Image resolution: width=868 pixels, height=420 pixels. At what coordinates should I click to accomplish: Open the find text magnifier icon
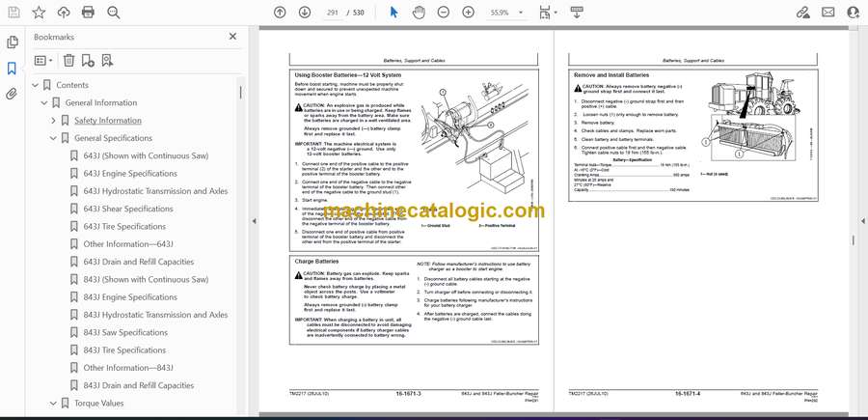coord(114,13)
